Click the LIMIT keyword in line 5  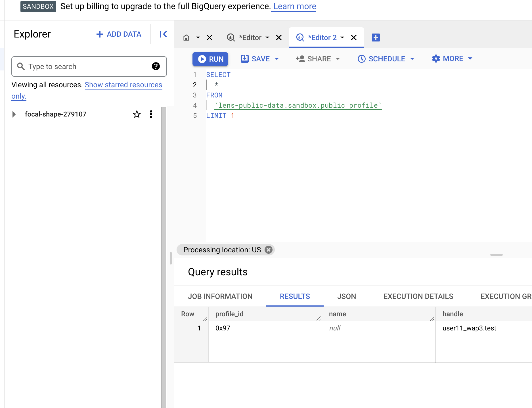216,116
